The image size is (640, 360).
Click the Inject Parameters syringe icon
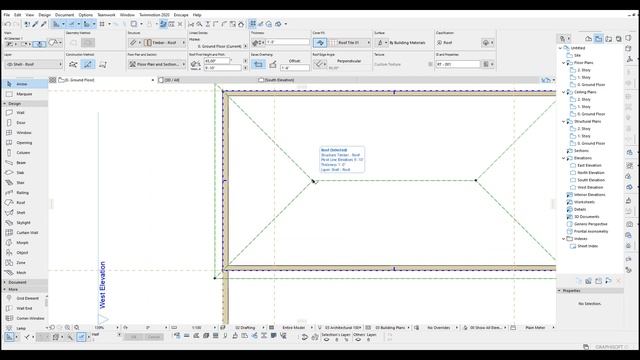43,24
